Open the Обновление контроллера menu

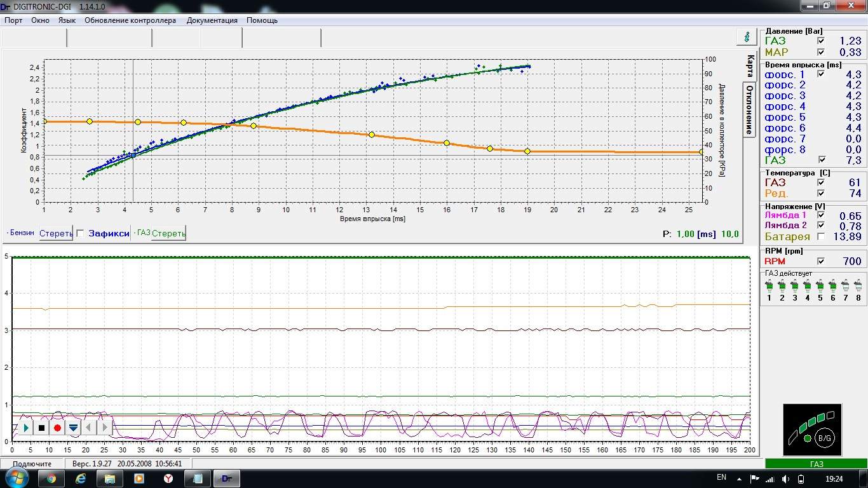click(130, 20)
